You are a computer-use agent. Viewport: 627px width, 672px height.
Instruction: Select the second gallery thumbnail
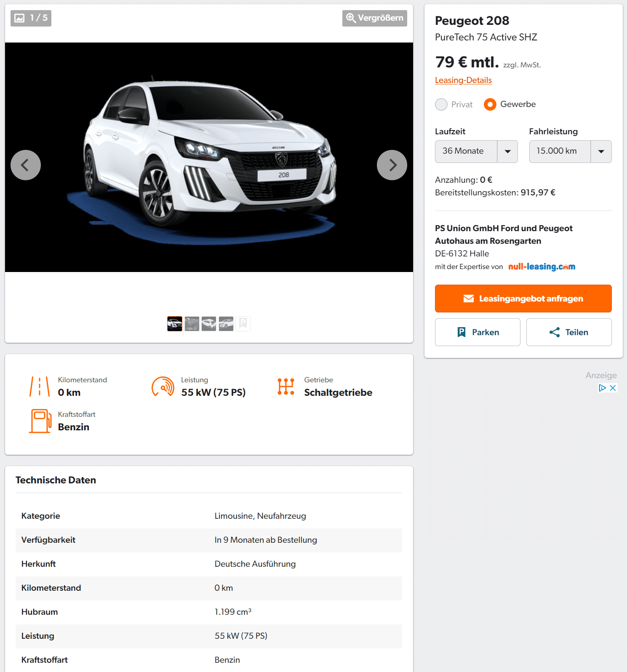(192, 324)
